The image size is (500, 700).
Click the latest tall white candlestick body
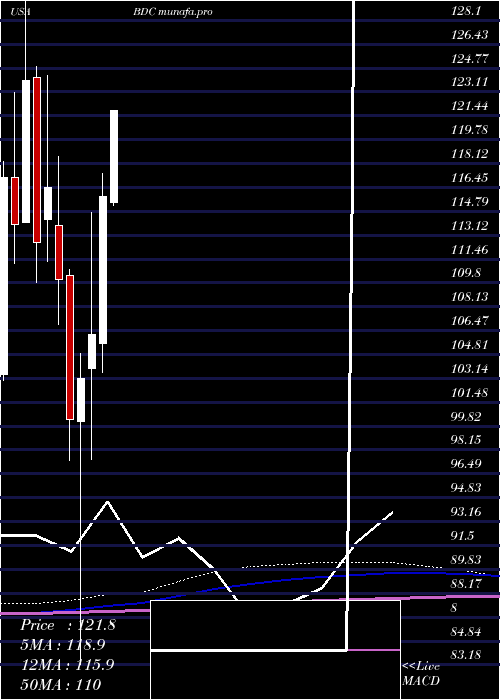pos(114,156)
